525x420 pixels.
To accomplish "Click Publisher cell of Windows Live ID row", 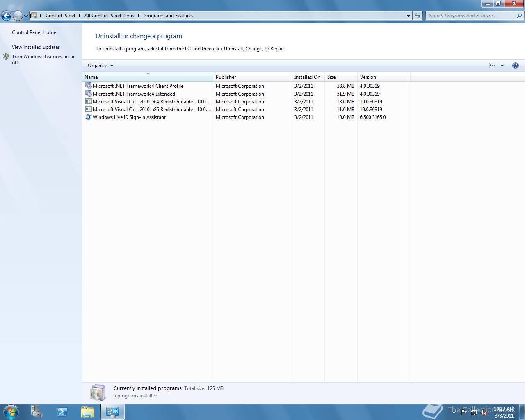I will tap(240, 117).
